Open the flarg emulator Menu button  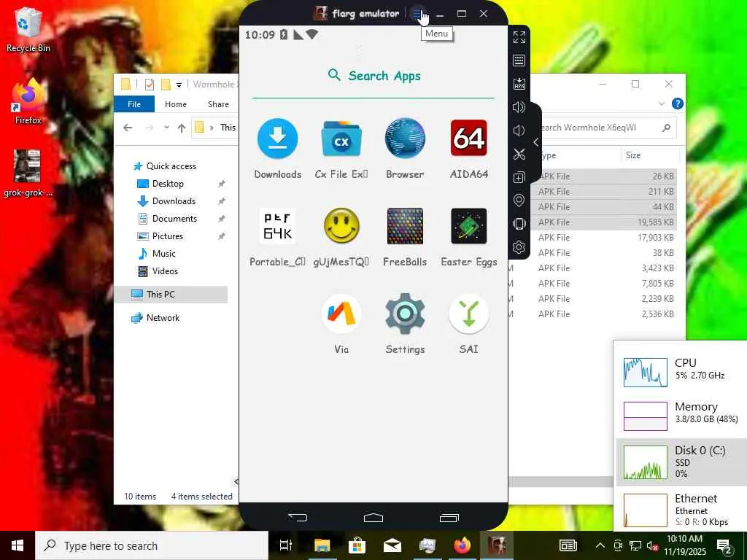418,14
